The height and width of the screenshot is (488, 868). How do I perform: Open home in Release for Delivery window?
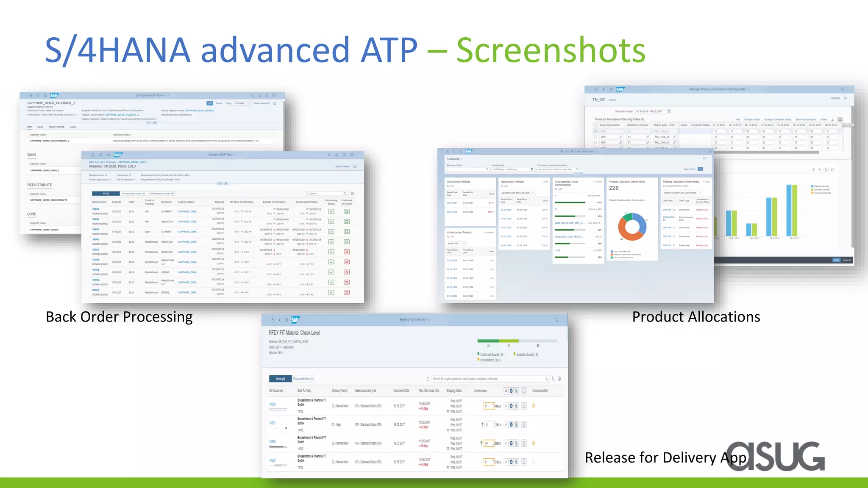point(287,320)
